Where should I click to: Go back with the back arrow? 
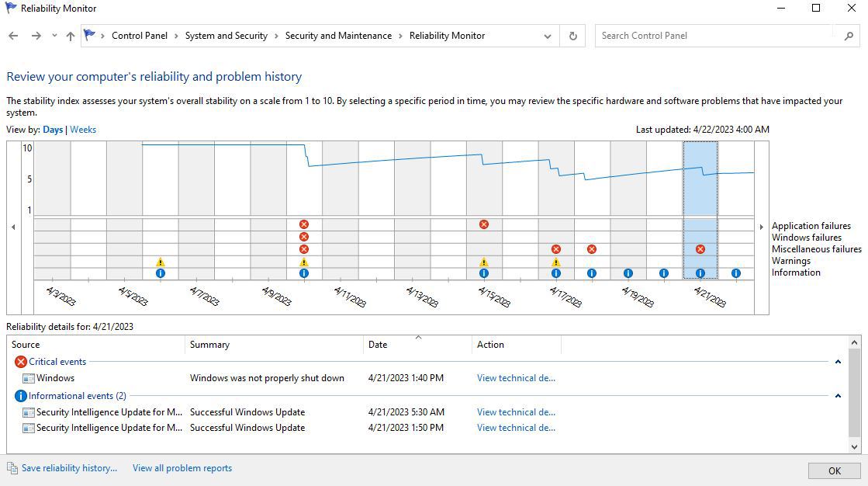[13, 36]
